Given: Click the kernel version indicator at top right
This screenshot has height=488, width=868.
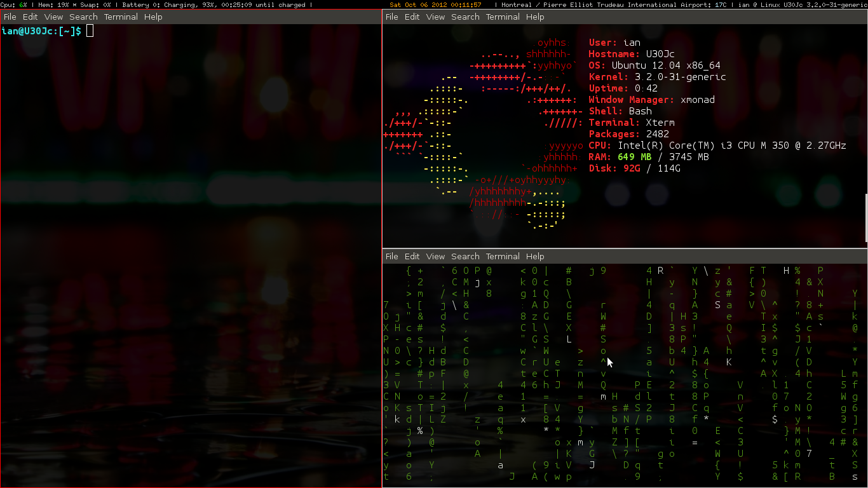Looking at the screenshot, I should click(x=839, y=4).
